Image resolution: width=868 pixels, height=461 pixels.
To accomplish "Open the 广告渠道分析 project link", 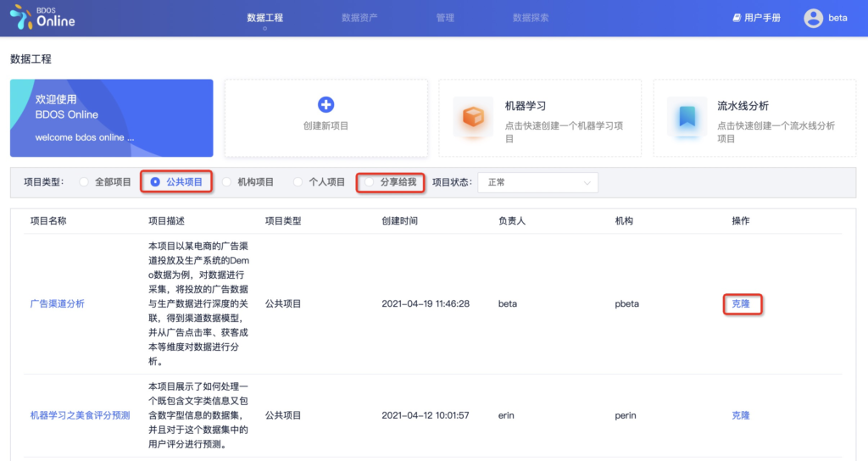I will [57, 303].
